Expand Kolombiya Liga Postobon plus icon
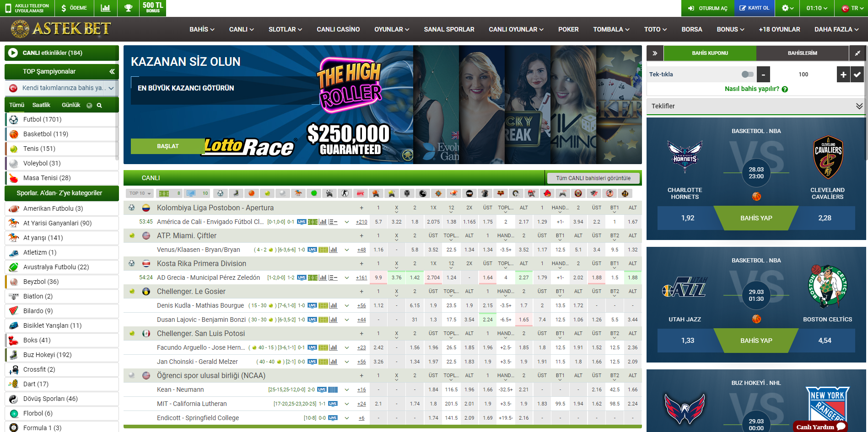This screenshot has width=868, height=432. pos(361,208)
